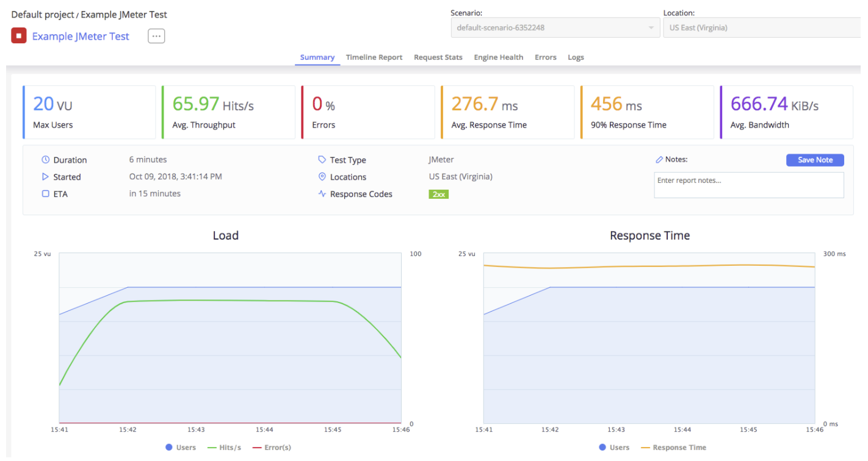Click the Load chart title

pos(226,235)
